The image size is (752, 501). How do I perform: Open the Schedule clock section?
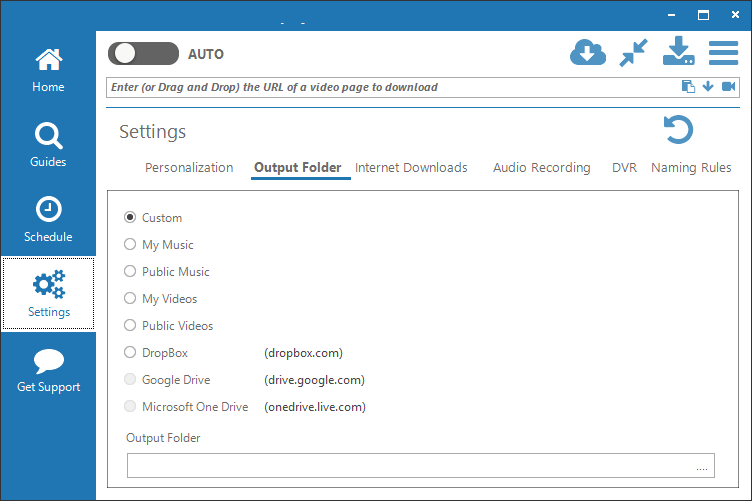click(x=48, y=220)
